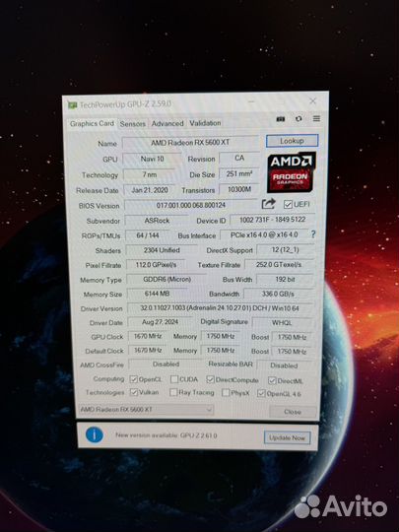The image size is (399, 532).
Task: Toggle the PhysX checkbox
Action: coord(226,392)
